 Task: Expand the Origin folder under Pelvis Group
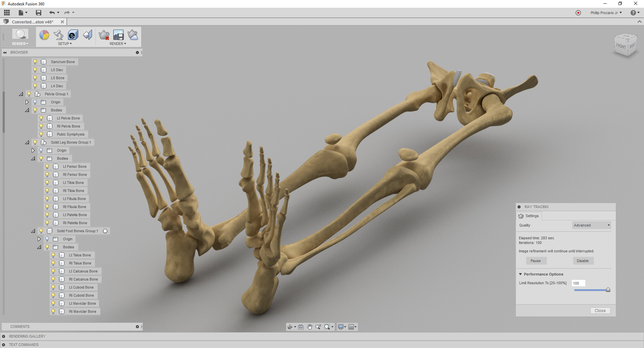tap(27, 102)
